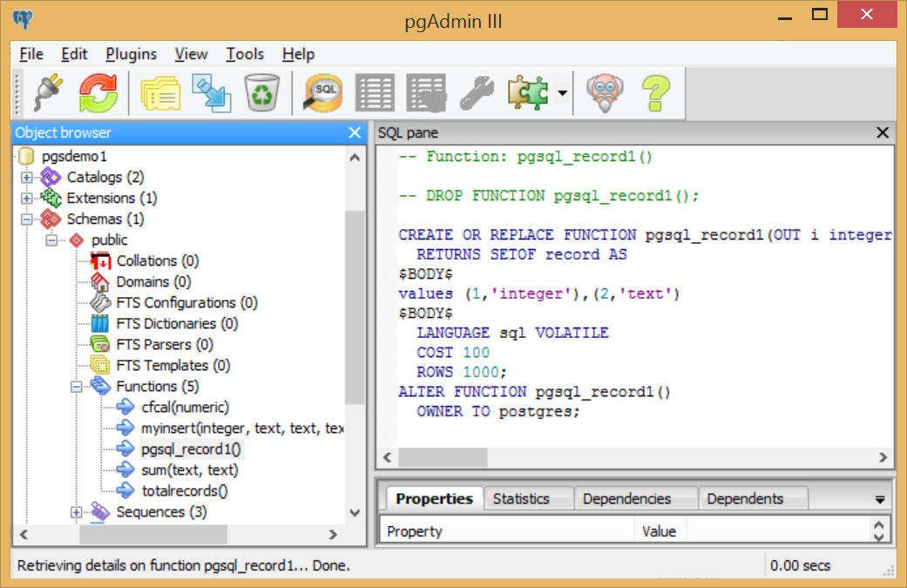Collapse the Schemas tree node

coord(27,220)
